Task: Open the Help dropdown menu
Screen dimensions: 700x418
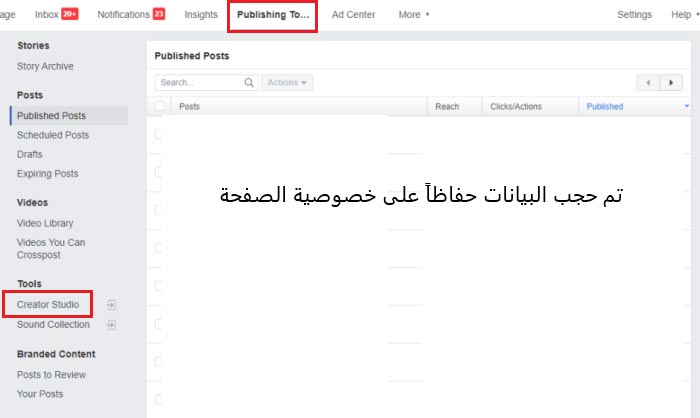Action: point(685,15)
